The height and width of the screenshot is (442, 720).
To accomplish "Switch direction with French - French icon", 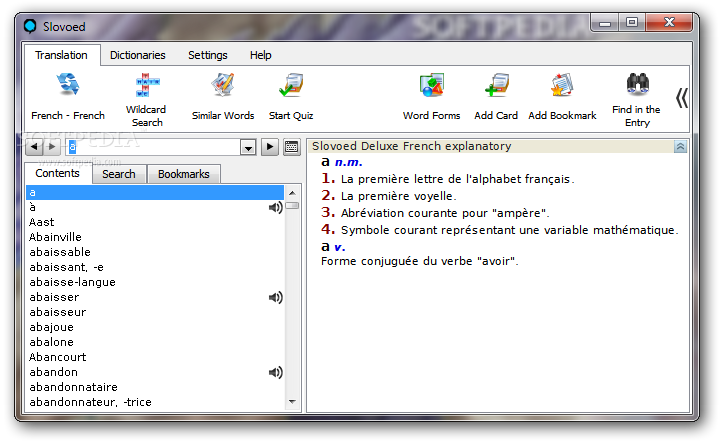I will [68, 85].
